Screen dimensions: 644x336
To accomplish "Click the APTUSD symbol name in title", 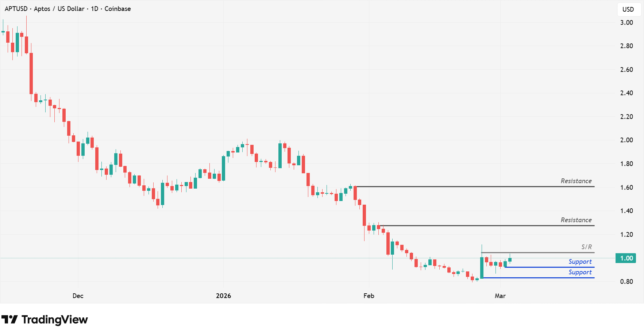I will (x=16, y=9).
